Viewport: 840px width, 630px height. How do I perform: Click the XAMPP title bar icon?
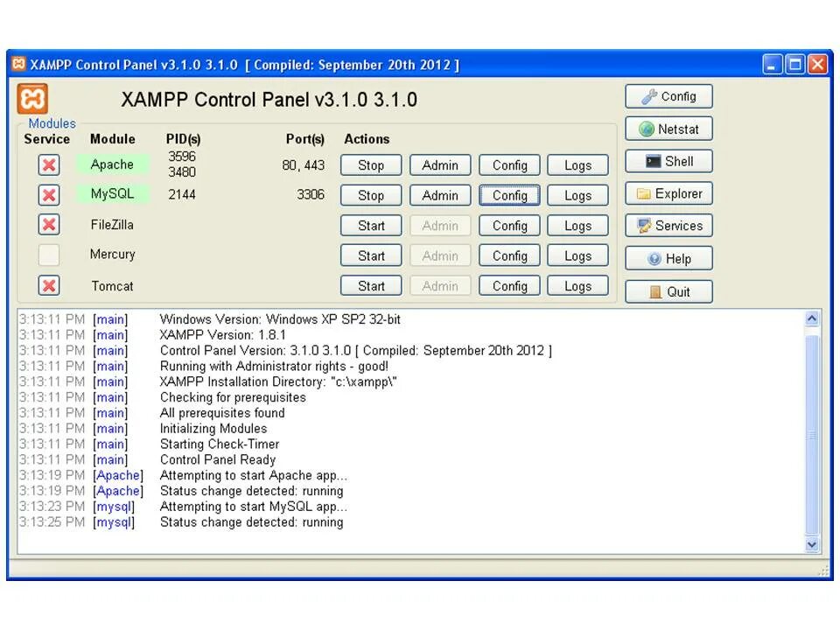tap(18, 64)
